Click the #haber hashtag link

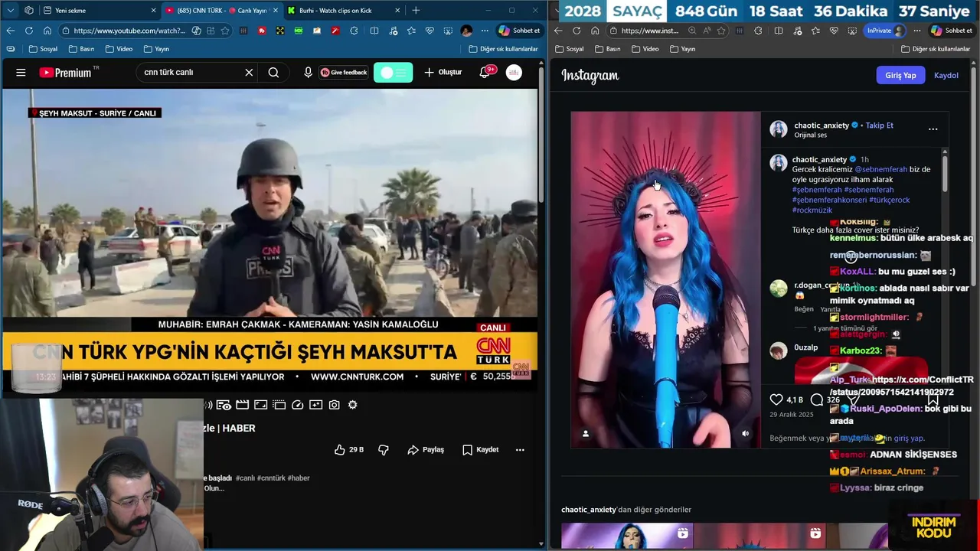(x=299, y=478)
